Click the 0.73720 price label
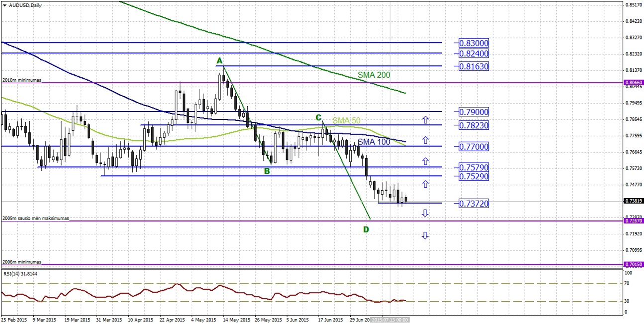 [x=473, y=204]
